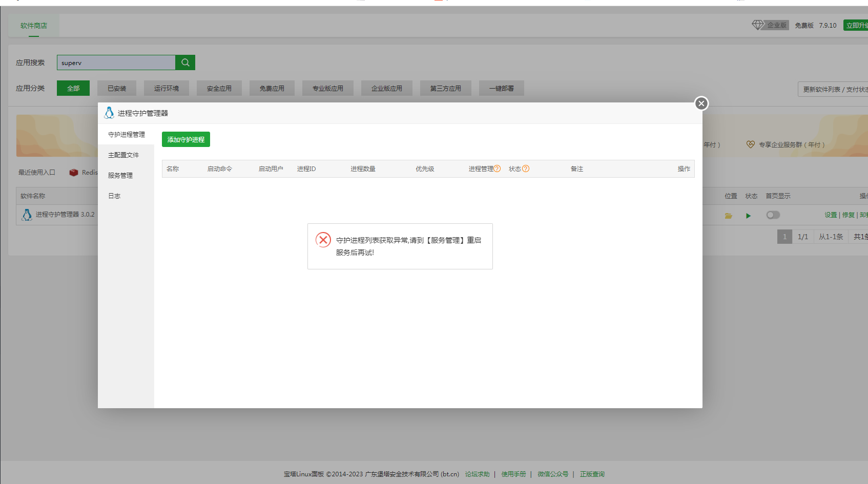This screenshot has width=868, height=484.
Task: Click the penguin icon in software list
Action: [27, 215]
